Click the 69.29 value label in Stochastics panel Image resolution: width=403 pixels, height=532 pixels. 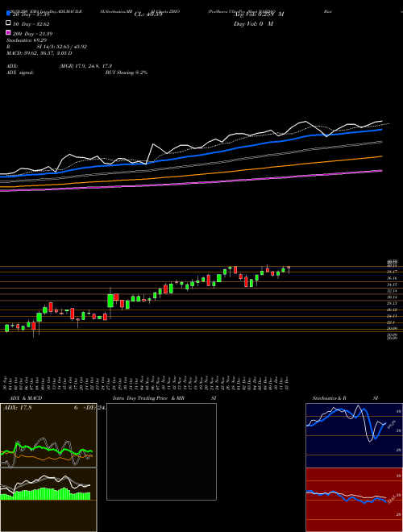click(392, 425)
